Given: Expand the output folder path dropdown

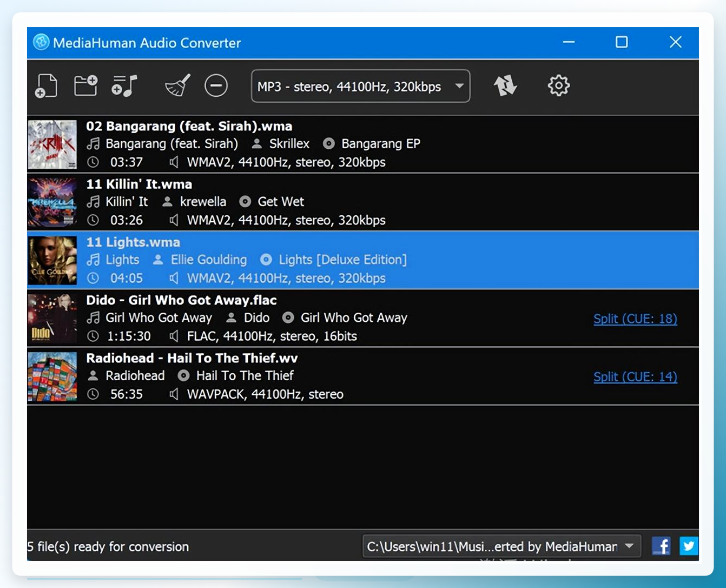Looking at the screenshot, I should [x=501, y=546].
